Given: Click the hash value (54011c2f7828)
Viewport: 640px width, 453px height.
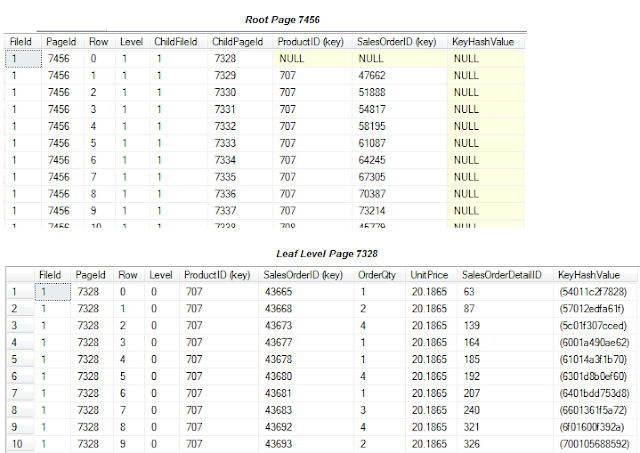Looking at the screenshot, I should pos(593,291).
